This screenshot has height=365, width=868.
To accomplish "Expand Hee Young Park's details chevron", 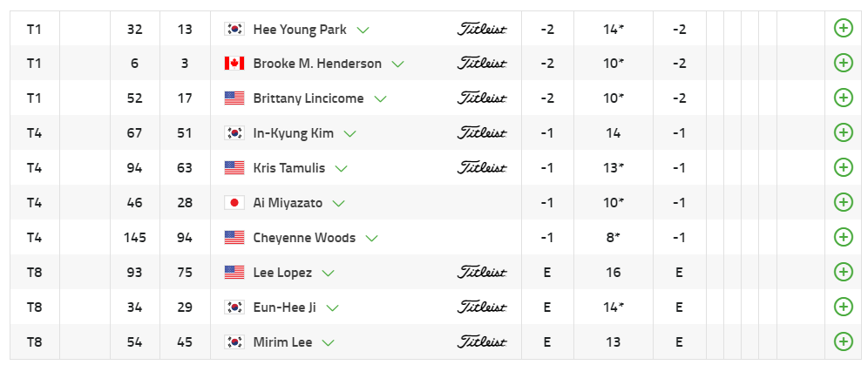I will coord(363,30).
